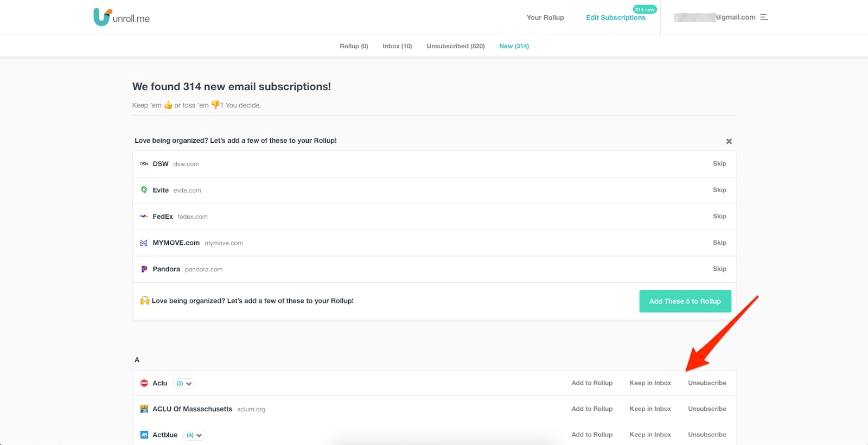Unsubscribe from Actblue
This screenshot has width=868, height=445.
coord(707,434)
